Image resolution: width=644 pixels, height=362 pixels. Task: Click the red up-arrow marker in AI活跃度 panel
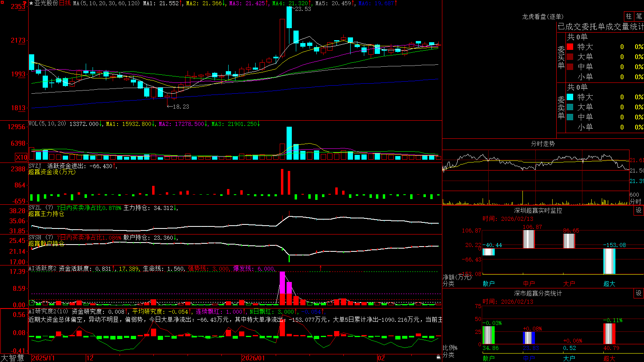click(x=321, y=268)
